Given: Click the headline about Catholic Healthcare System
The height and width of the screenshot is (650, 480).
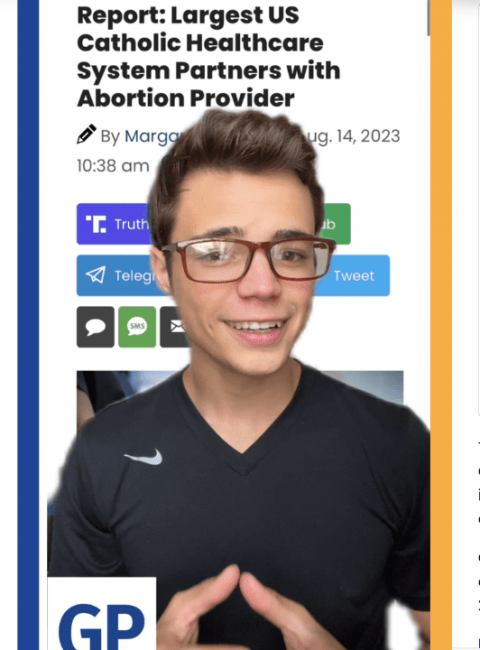Looking at the screenshot, I should click(x=208, y=57).
